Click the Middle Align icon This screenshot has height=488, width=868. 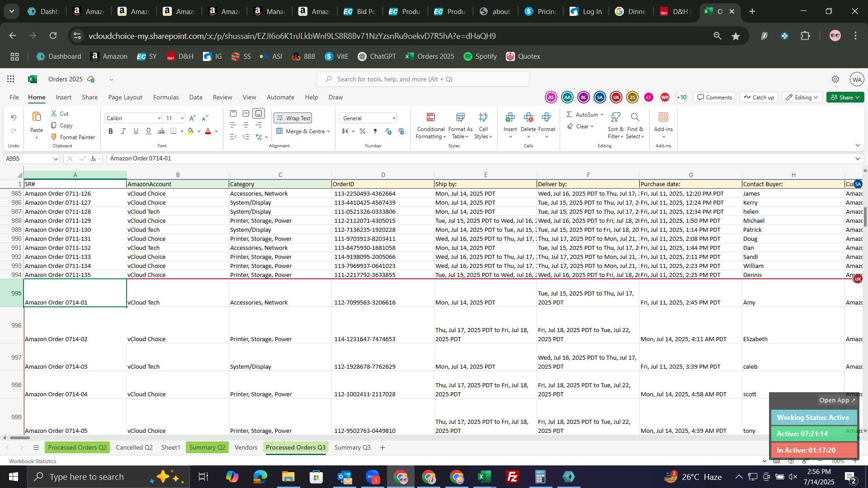click(x=246, y=113)
